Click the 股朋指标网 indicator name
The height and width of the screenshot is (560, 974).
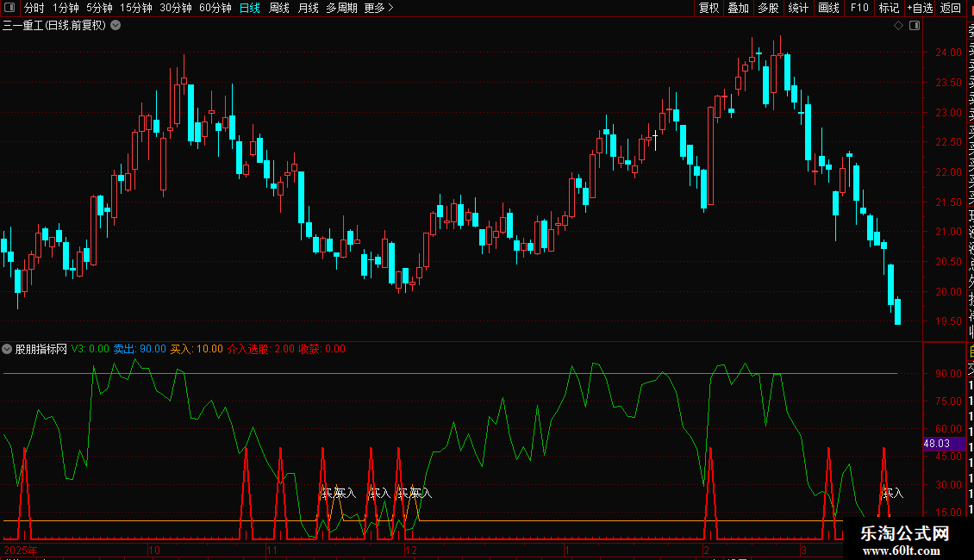click(x=41, y=349)
